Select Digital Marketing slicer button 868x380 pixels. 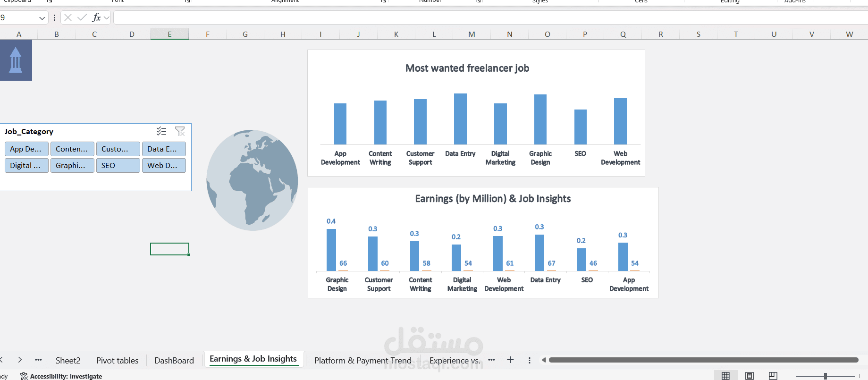(x=26, y=165)
